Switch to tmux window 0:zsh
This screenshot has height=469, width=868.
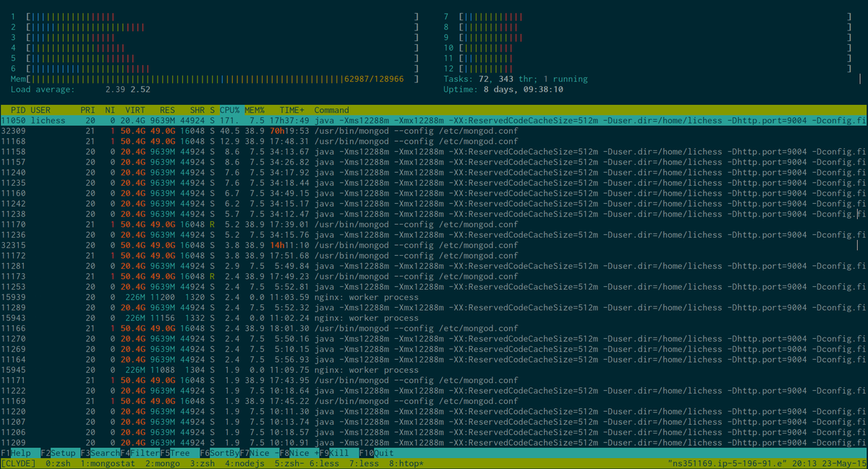58,463
